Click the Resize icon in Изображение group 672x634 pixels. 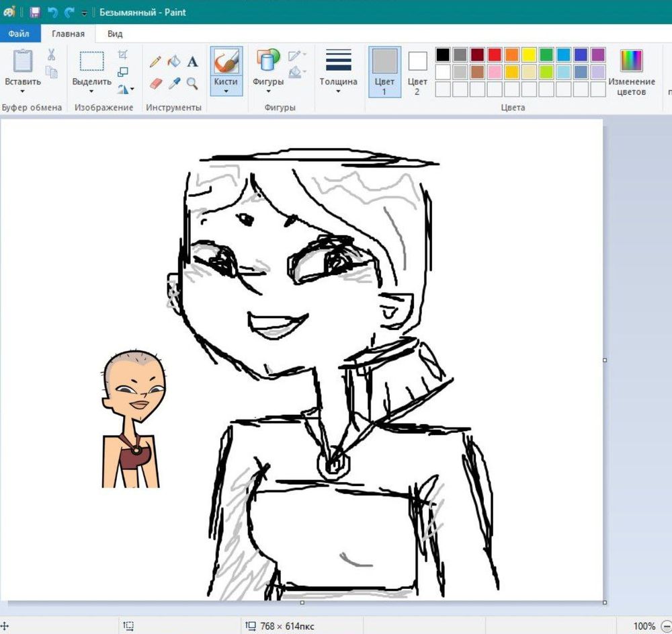pos(123,71)
